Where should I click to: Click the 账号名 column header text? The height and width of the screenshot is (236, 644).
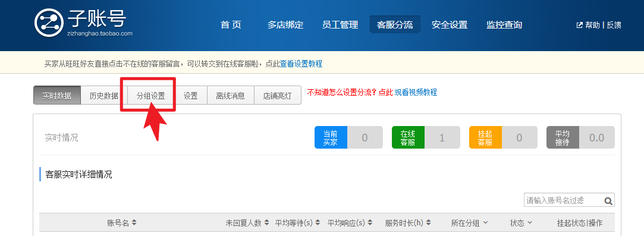(x=118, y=223)
